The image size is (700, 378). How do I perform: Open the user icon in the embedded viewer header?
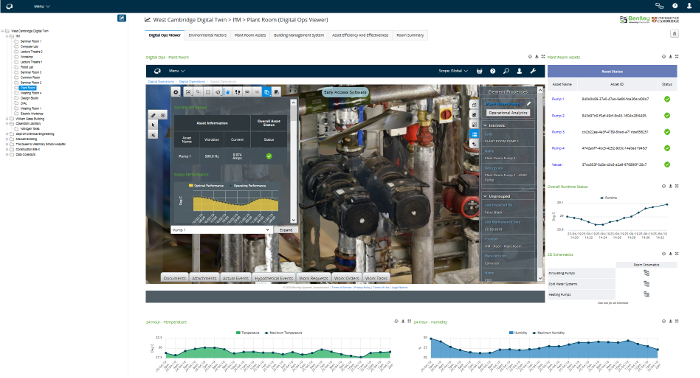(519, 71)
